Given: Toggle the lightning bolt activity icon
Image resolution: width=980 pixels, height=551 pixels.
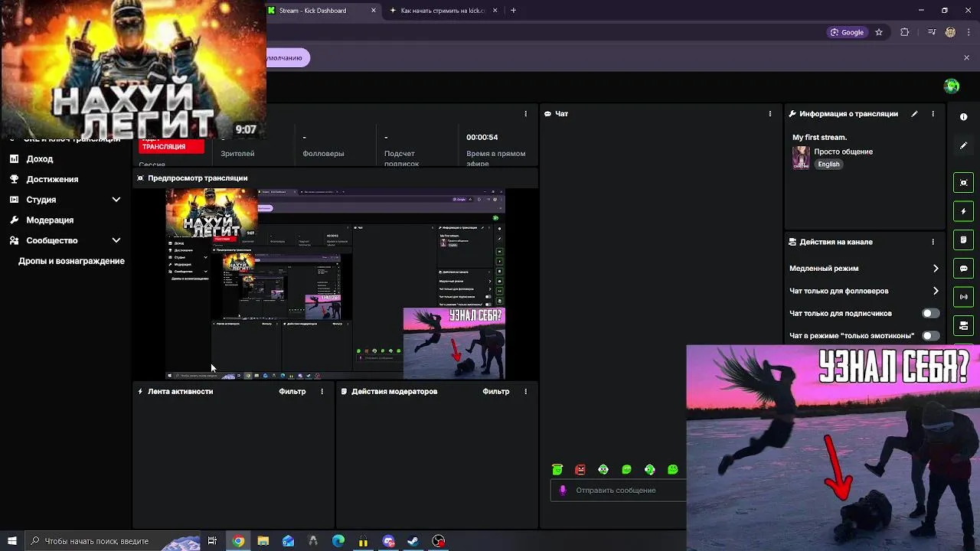Looking at the screenshot, I should pyautogui.click(x=963, y=211).
